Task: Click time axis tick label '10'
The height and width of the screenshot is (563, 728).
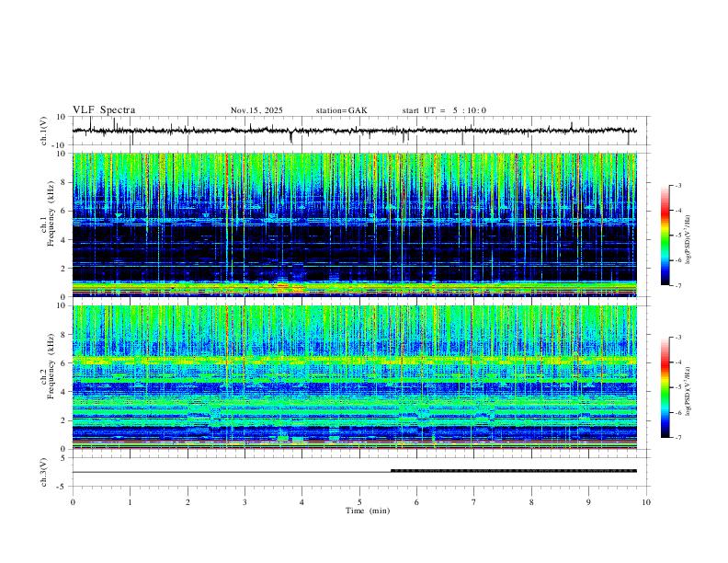Action: [646, 502]
